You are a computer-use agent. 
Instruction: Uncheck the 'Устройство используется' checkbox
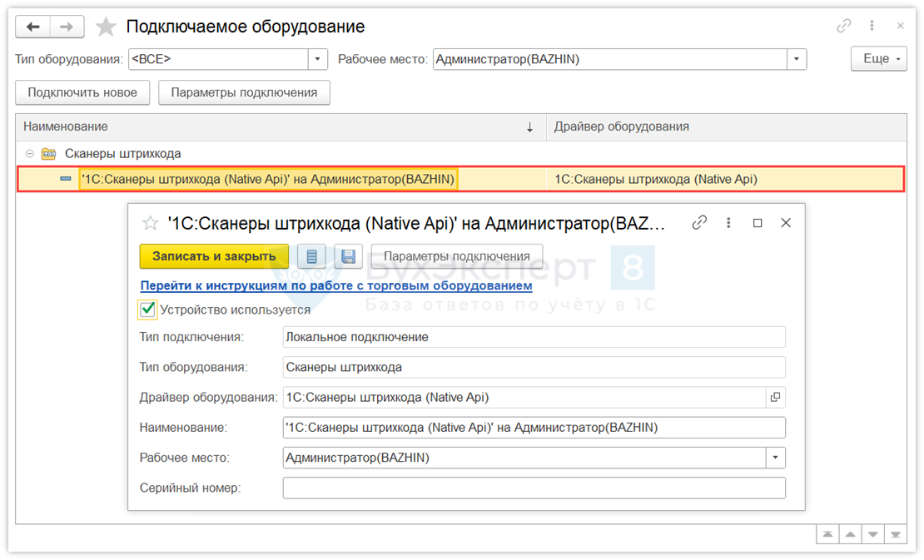click(148, 310)
